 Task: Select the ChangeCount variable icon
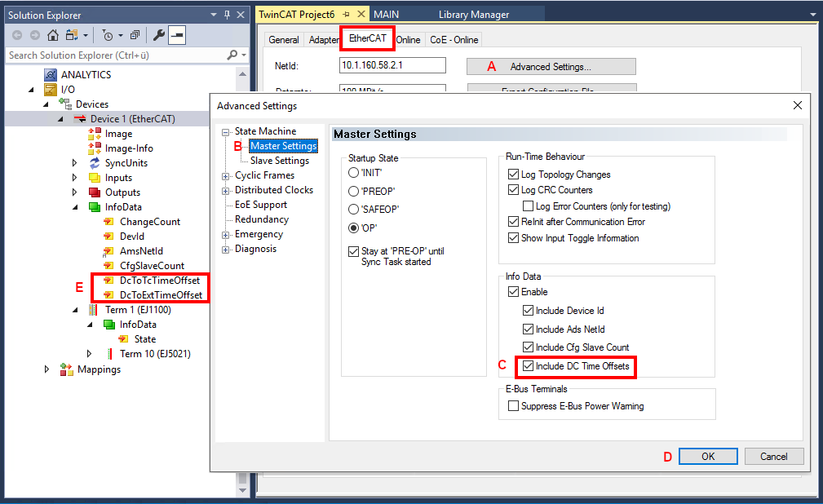click(x=108, y=222)
